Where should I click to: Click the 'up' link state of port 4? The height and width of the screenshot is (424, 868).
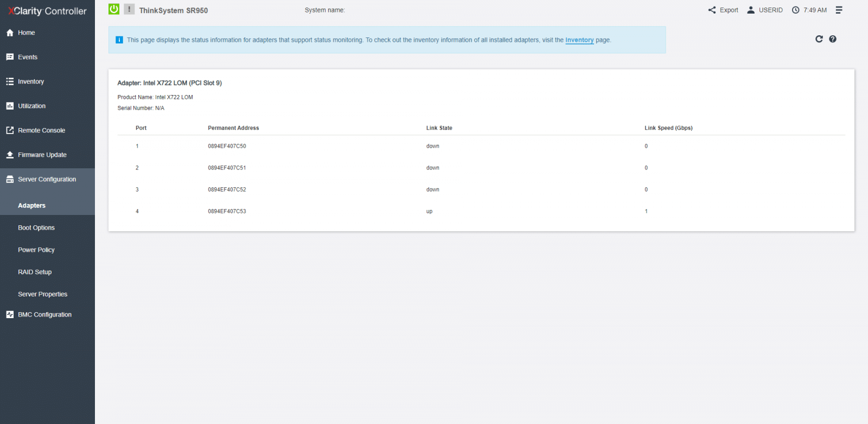[x=429, y=212]
